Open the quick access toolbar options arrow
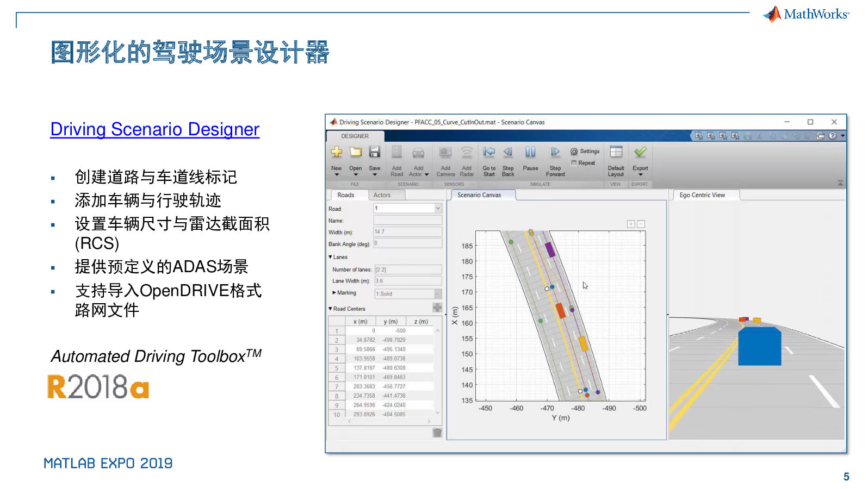Image resolution: width=868 pixels, height=489 pixels. [842, 136]
